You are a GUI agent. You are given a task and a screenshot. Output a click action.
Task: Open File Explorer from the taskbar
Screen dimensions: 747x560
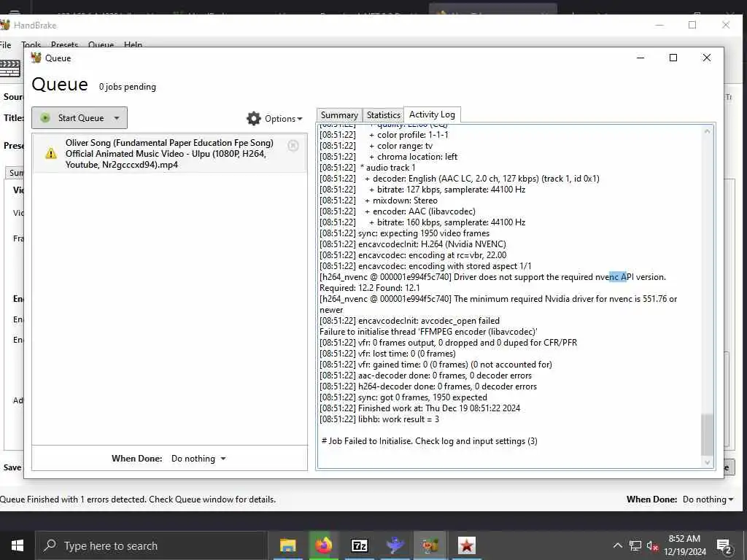[287, 545]
